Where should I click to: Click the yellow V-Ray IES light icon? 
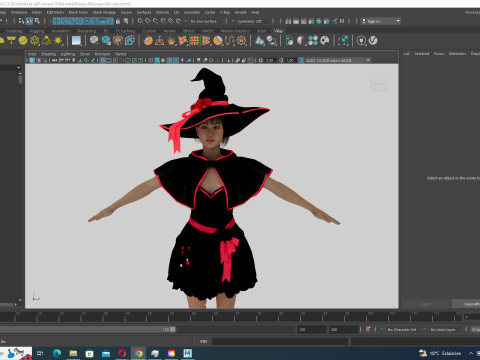[x=46, y=41]
